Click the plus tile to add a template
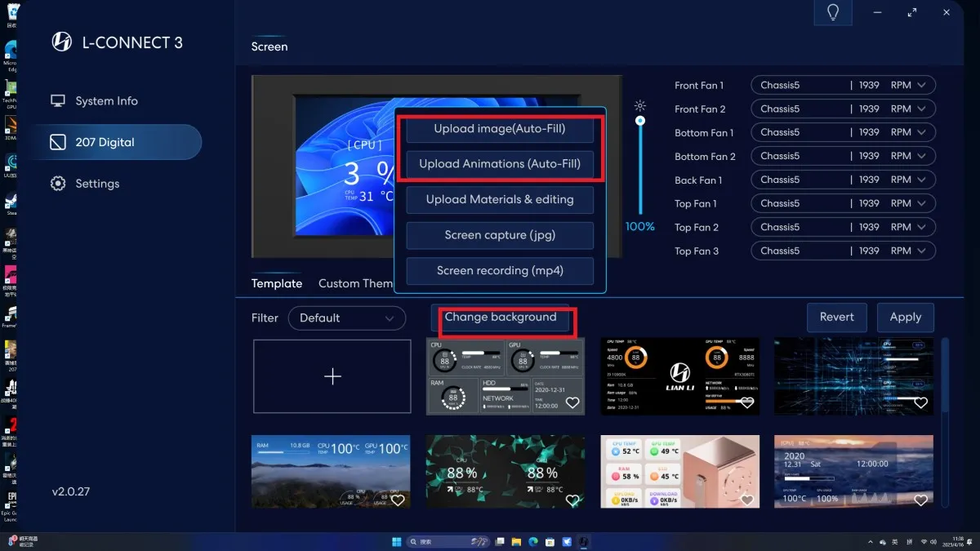Image resolution: width=980 pixels, height=551 pixels. click(x=332, y=376)
